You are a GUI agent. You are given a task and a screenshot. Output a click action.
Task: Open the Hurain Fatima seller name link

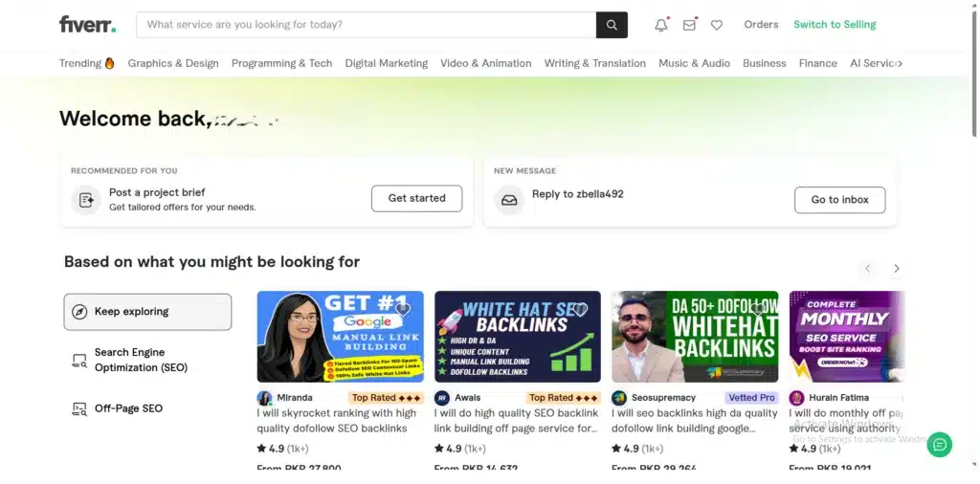[838, 398]
